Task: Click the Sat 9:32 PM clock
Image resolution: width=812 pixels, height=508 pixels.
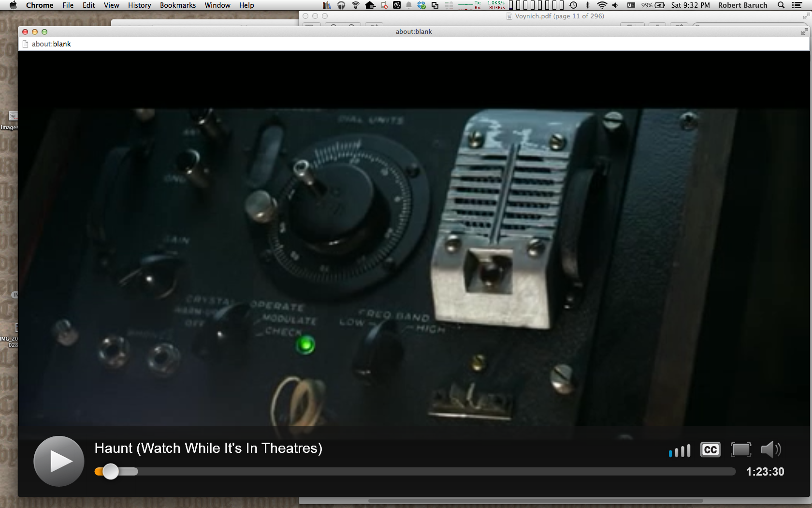Action: coord(690,5)
